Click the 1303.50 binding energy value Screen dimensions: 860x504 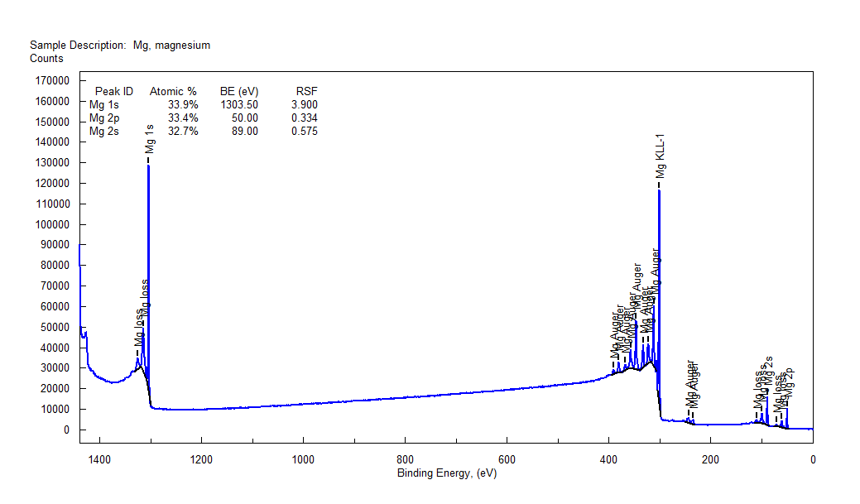[x=239, y=105]
